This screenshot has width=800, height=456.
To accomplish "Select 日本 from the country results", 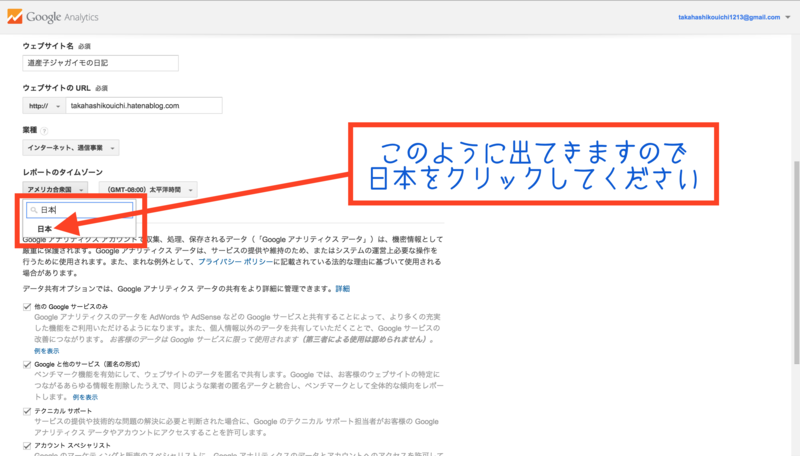I will 44,229.
